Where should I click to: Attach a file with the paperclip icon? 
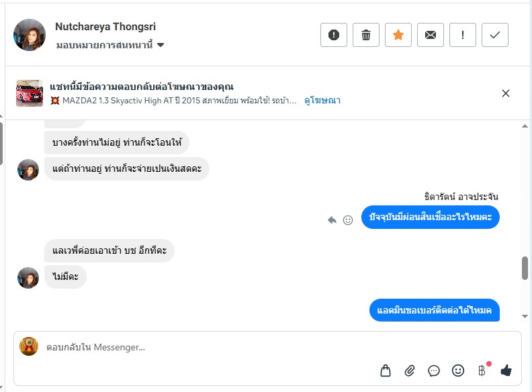tap(410, 370)
